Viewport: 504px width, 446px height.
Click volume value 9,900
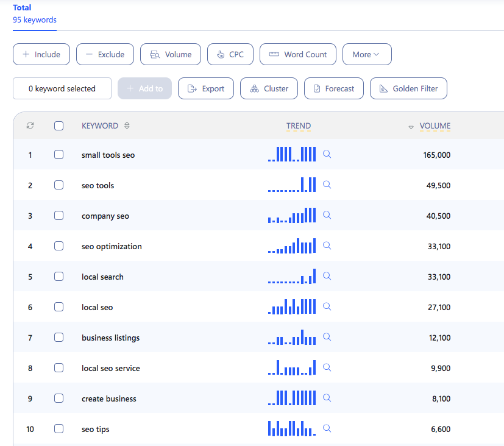441,368
